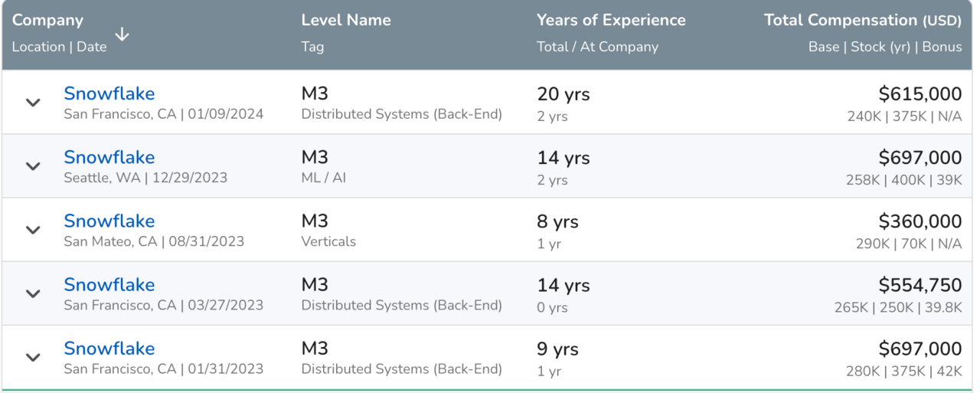Expand the Snowflake San Mateo row
The image size is (980, 393).
(33, 230)
